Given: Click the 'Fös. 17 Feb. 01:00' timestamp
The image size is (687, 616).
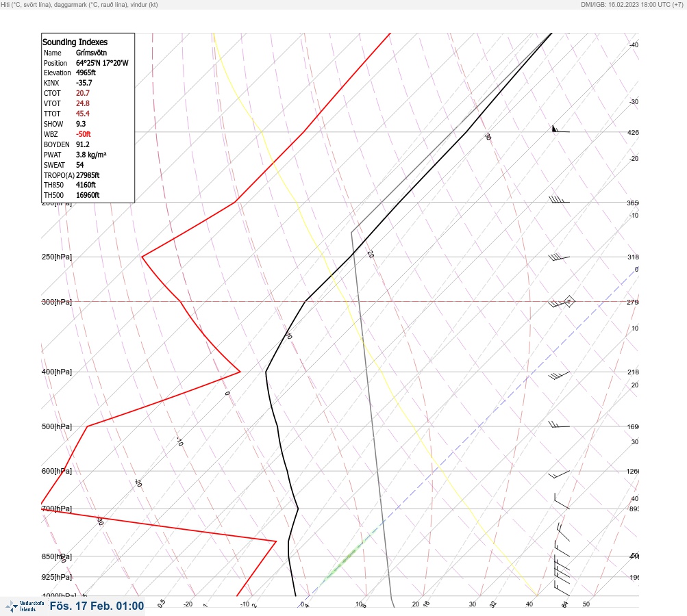Looking at the screenshot, I should tap(97, 606).
